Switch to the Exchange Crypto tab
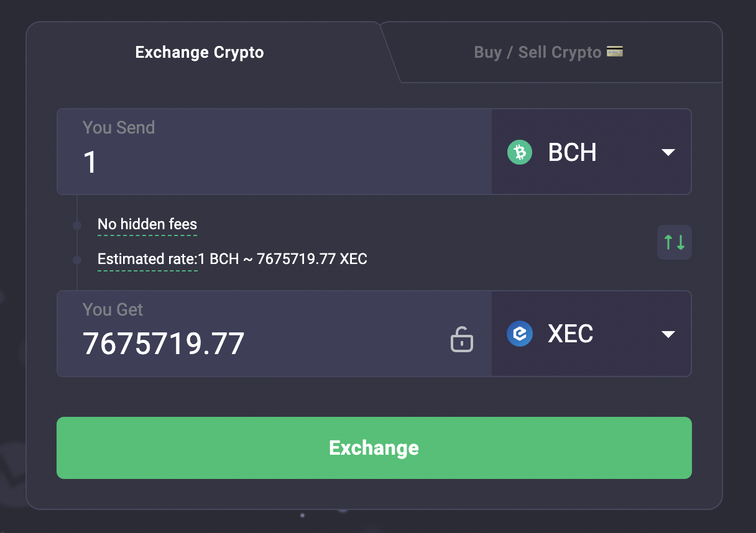This screenshot has height=533, width=756. [200, 52]
